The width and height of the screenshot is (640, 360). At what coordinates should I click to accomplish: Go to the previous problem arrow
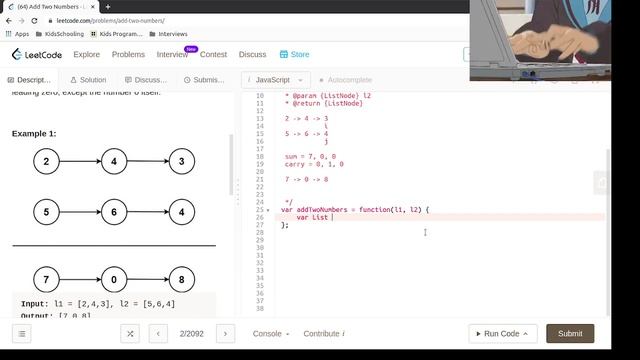(158, 334)
